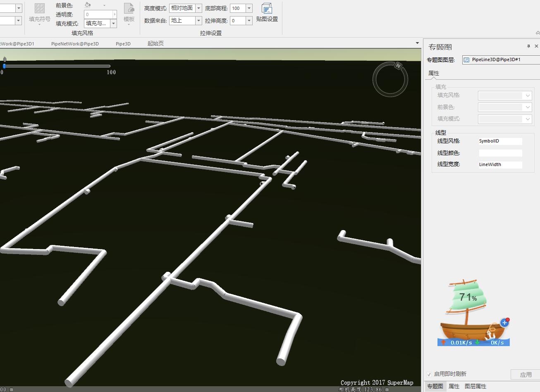Click the 底部高程 value field showing 100
540x392 pixels.
(x=238, y=8)
